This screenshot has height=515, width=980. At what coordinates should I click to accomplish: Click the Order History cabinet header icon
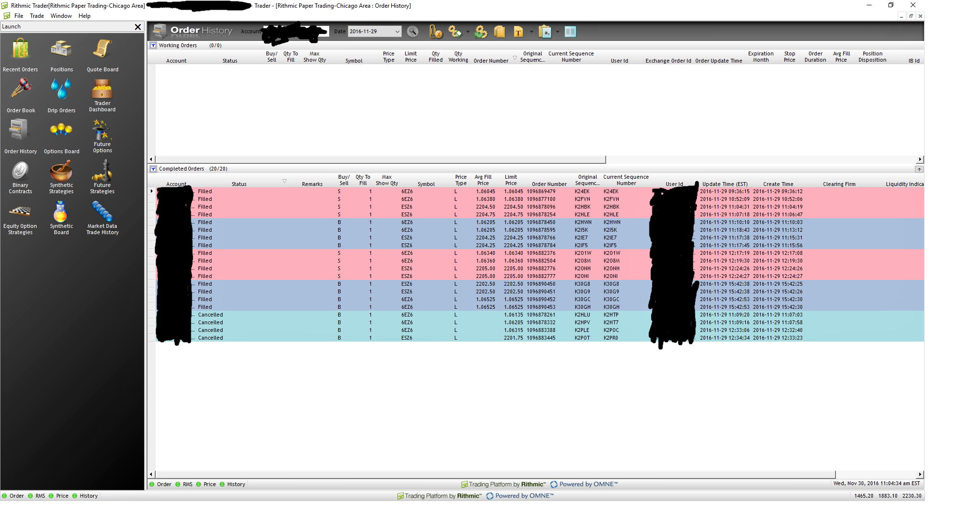coord(159,31)
